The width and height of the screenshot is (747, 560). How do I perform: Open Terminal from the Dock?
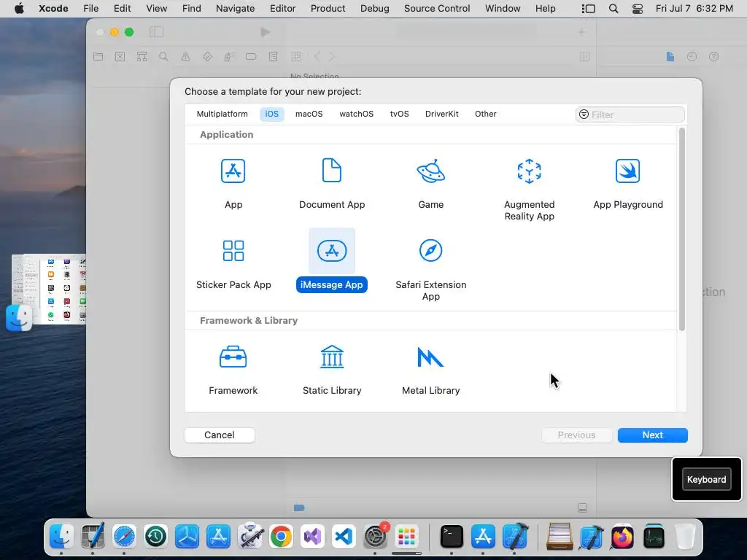[x=452, y=537]
